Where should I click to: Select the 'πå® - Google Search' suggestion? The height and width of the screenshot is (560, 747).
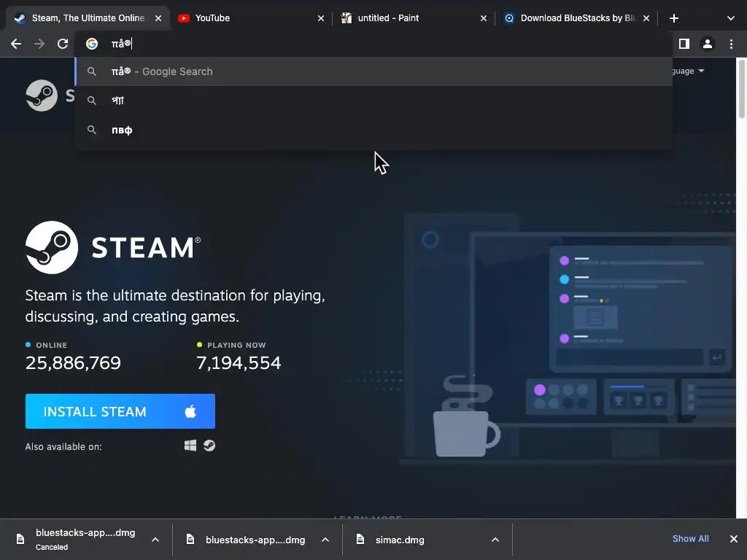373,71
